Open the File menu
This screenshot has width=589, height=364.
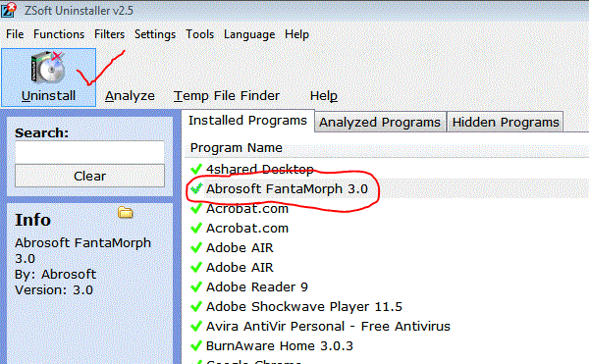15,34
